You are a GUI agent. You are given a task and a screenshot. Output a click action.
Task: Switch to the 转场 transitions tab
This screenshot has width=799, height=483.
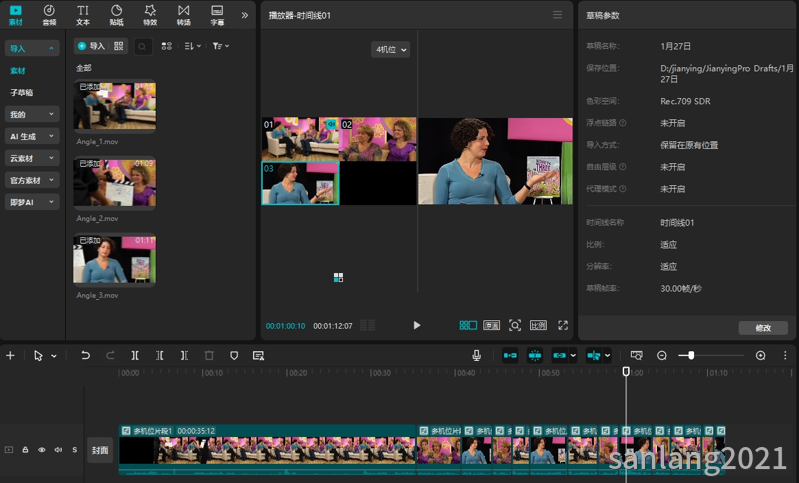pyautogui.click(x=183, y=14)
